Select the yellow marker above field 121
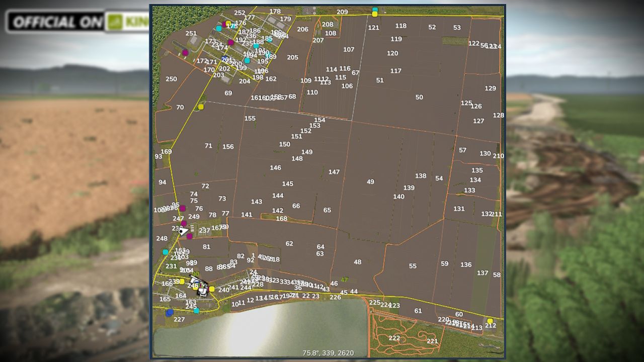The width and height of the screenshot is (644, 362). (x=375, y=14)
